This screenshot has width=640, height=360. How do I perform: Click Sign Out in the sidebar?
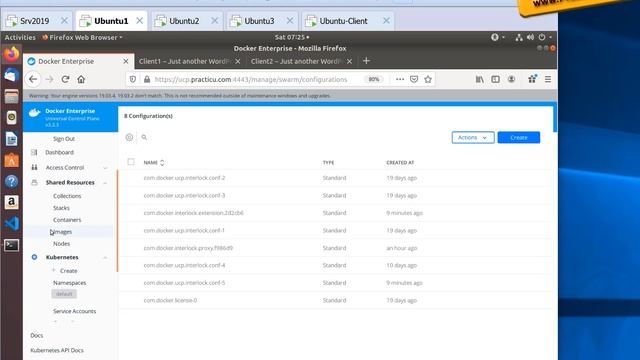tap(64, 139)
